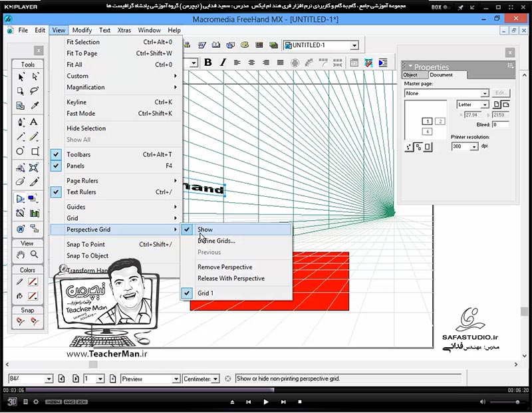
Task: Expand the Custom view submenu
Action: [115, 76]
